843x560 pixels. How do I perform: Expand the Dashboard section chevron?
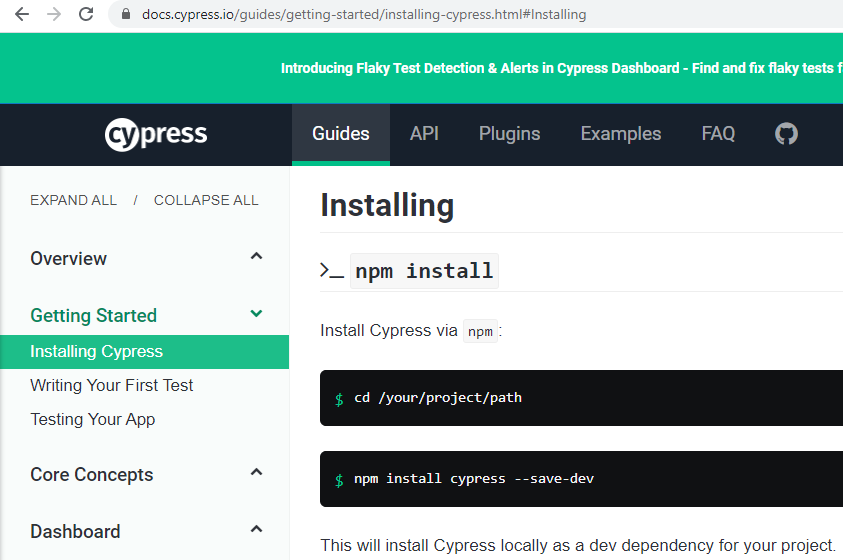tap(256, 529)
